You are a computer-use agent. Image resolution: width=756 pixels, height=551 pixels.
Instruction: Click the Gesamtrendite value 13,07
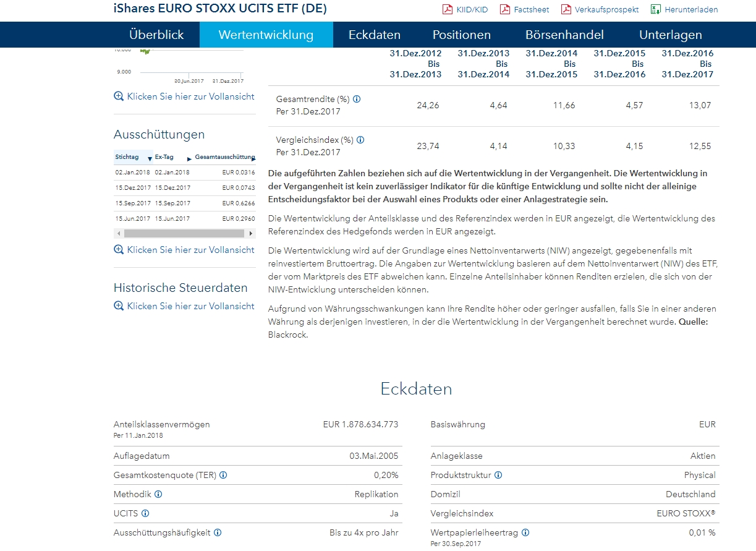700,106
